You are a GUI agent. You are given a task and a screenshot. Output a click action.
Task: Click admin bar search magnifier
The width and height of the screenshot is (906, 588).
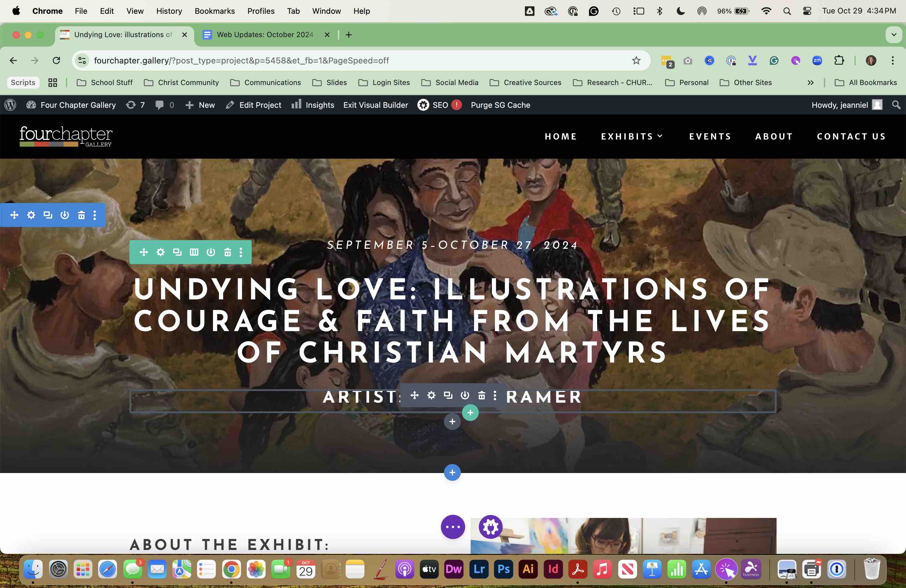pos(896,105)
